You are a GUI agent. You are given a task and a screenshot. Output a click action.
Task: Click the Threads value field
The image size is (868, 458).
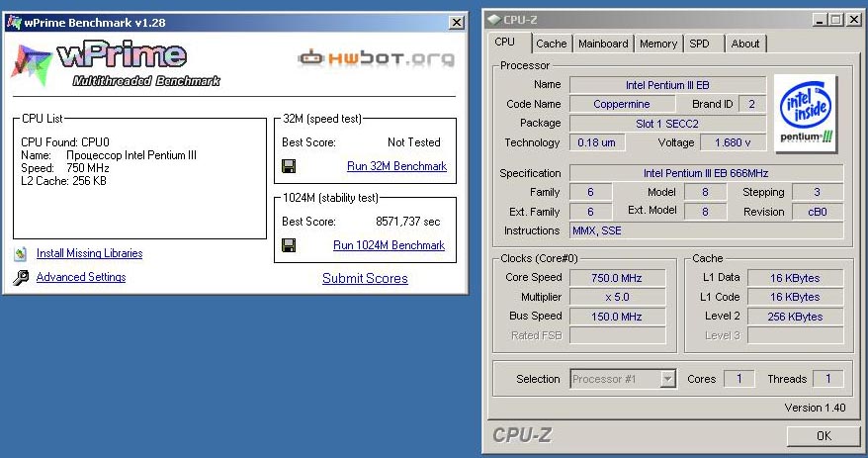828,379
